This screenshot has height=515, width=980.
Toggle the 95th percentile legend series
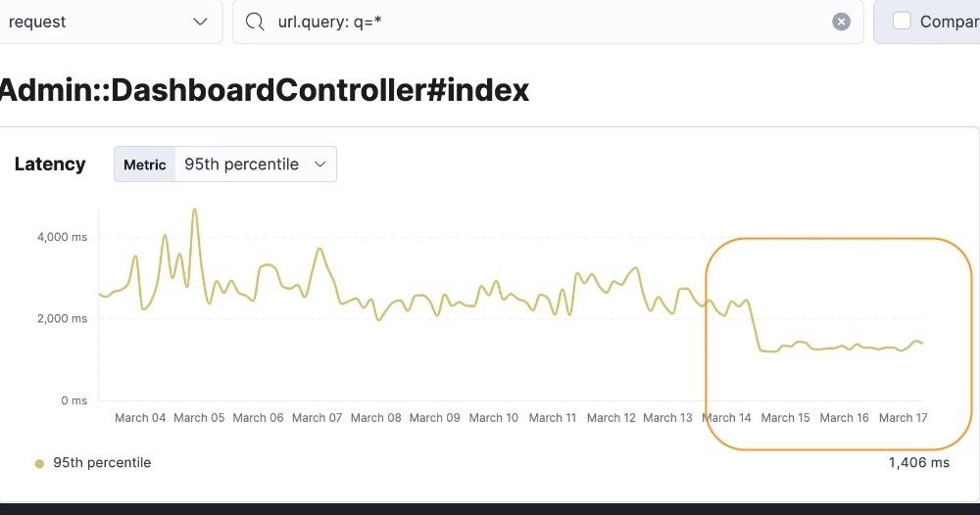pos(102,463)
